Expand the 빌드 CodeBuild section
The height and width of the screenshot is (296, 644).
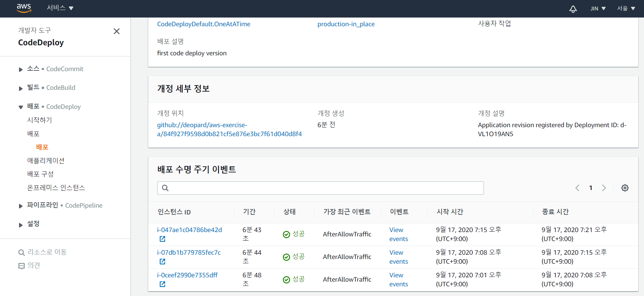click(x=21, y=88)
